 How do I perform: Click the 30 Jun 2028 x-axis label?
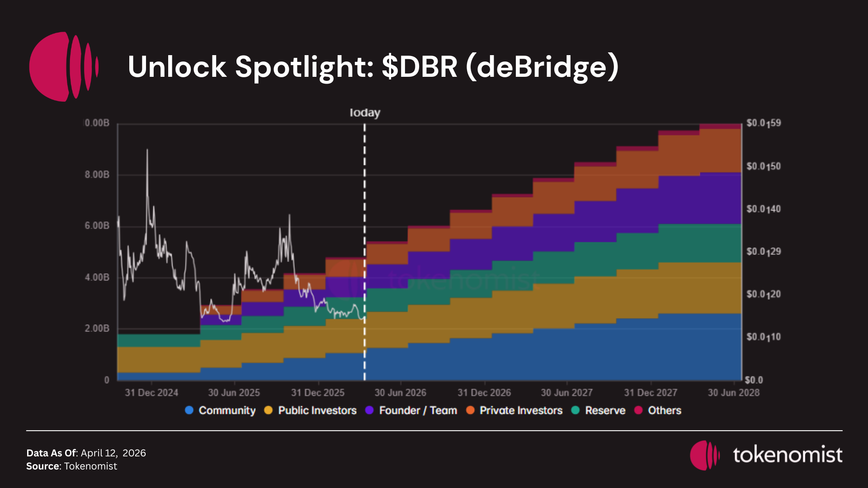(733, 393)
